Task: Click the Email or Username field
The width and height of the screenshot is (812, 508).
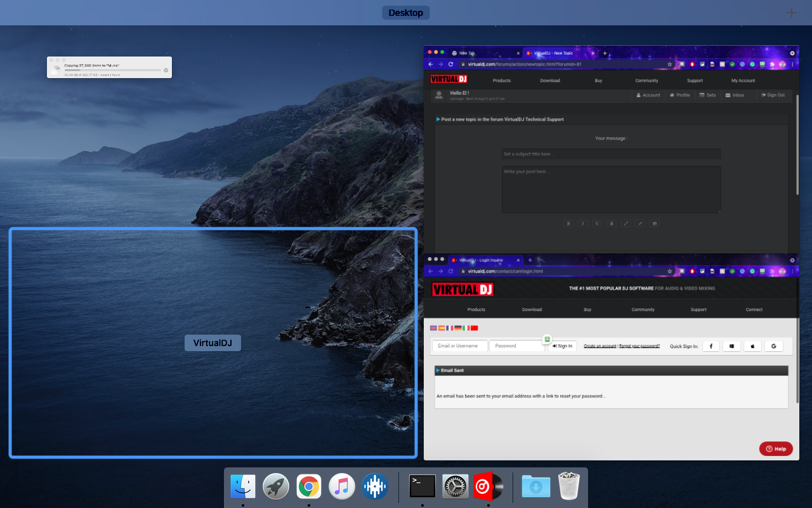Action: pyautogui.click(x=460, y=346)
